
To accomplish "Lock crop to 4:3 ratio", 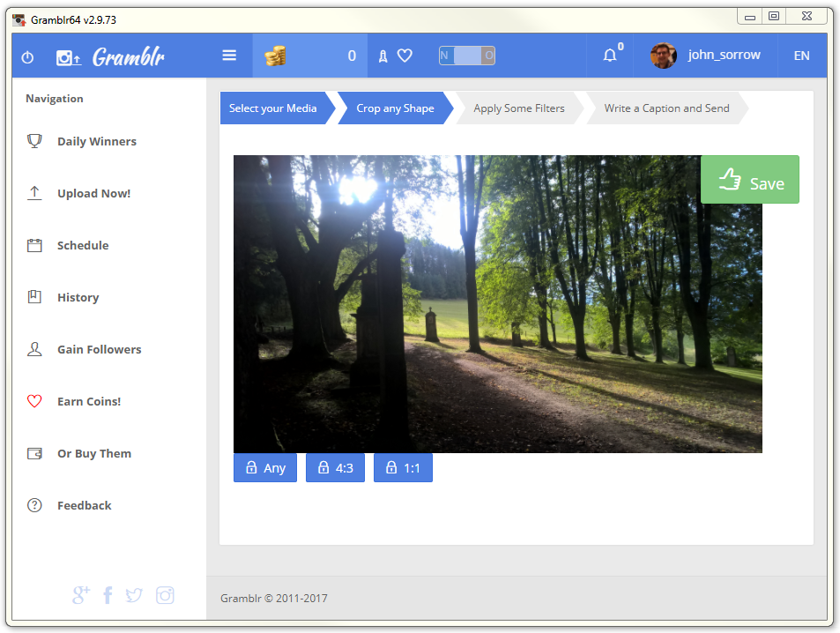I will (x=335, y=468).
